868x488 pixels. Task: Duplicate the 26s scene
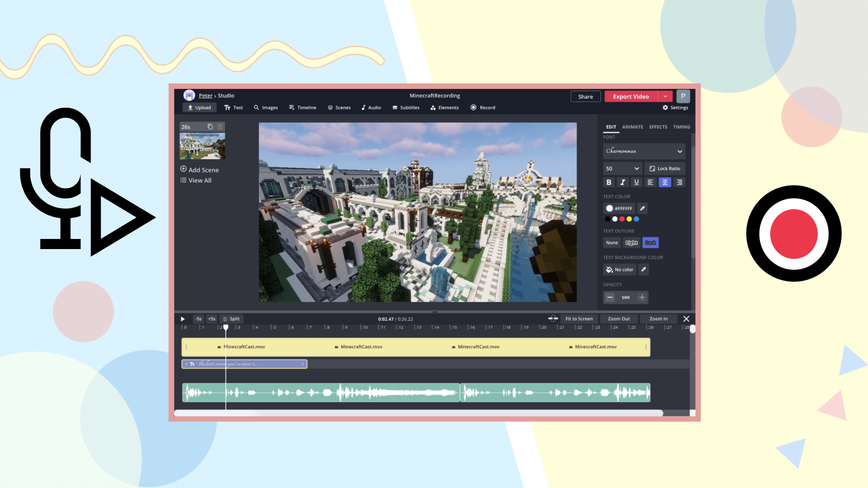click(210, 126)
